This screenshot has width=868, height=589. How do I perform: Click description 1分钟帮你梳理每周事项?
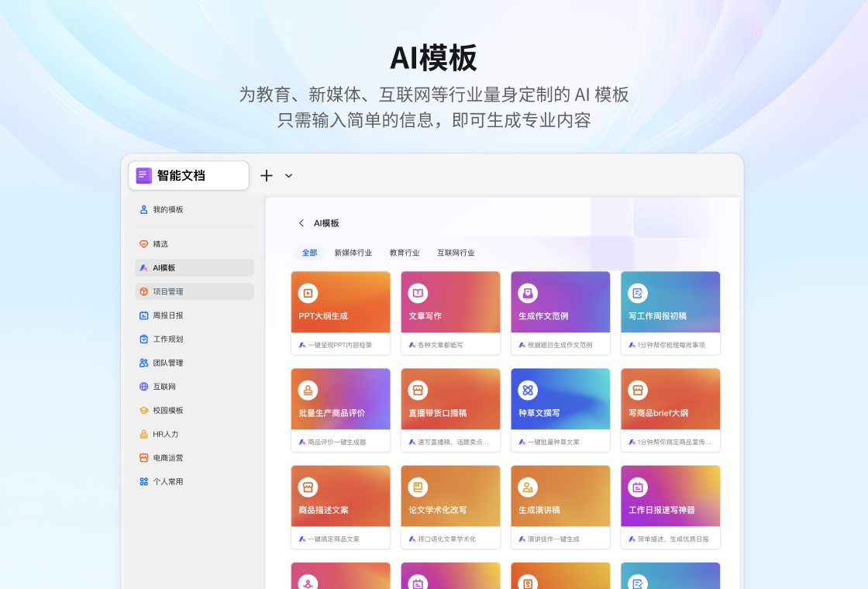(x=671, y=345)
